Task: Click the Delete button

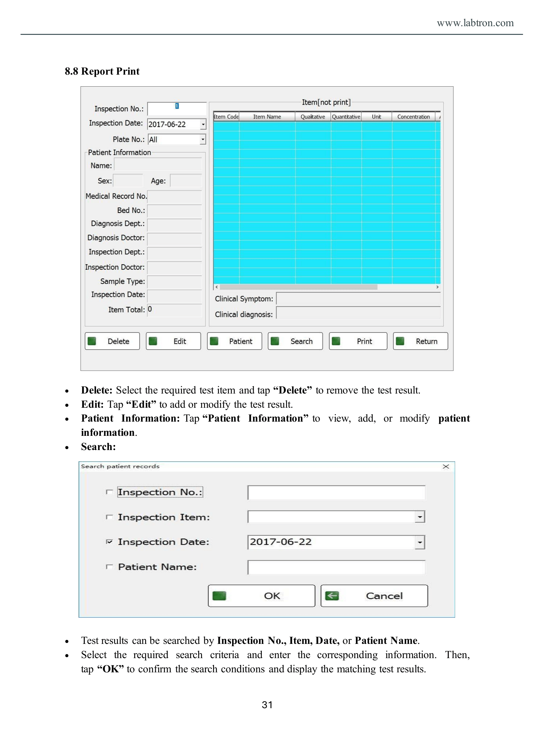Action: (x=112, y=341)
